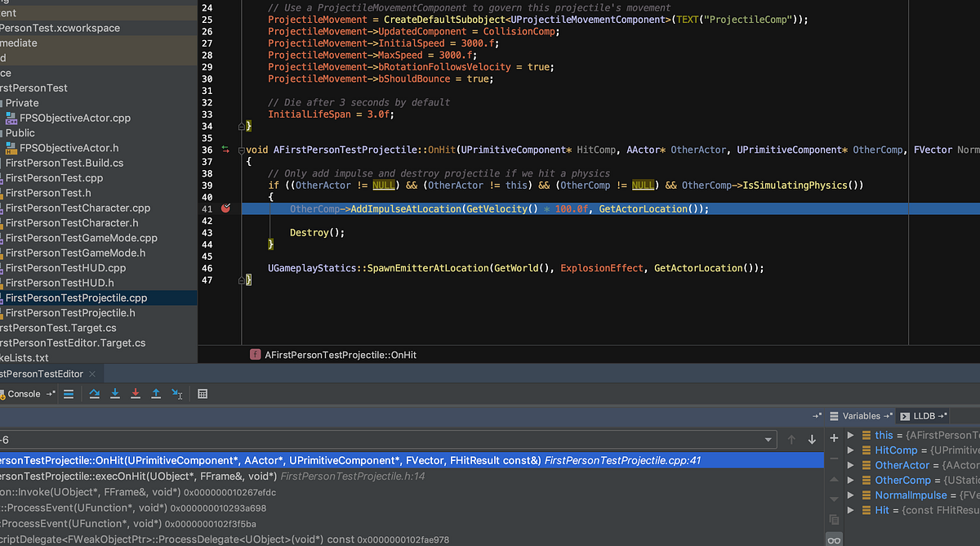Viewport: 980px width, 546px height.
Task: Click the Step Into debugger icon
Action: (114, 393)
